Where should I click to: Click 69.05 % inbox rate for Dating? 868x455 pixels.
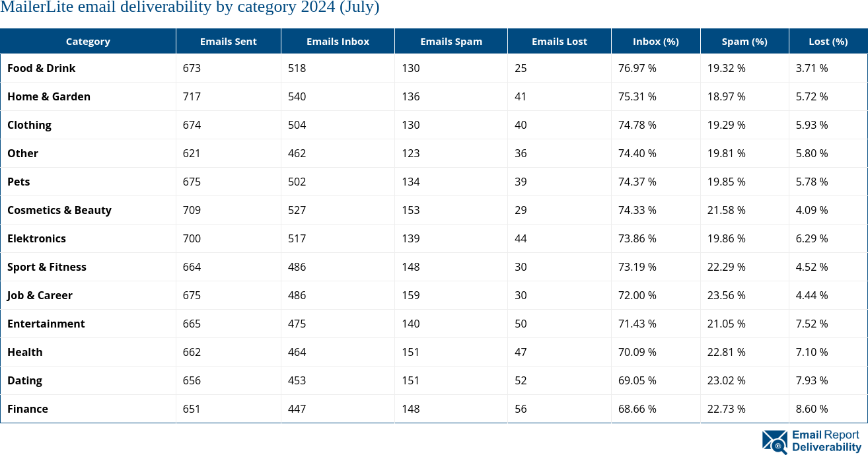[x=637, y=380]
